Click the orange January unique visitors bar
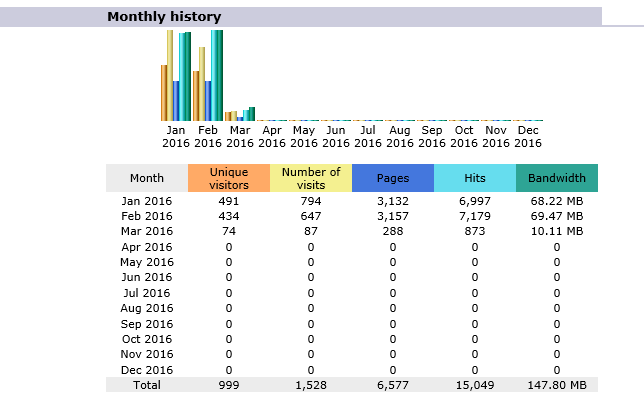The width and height of the screenshot is (644, 399). pos(164,93)
